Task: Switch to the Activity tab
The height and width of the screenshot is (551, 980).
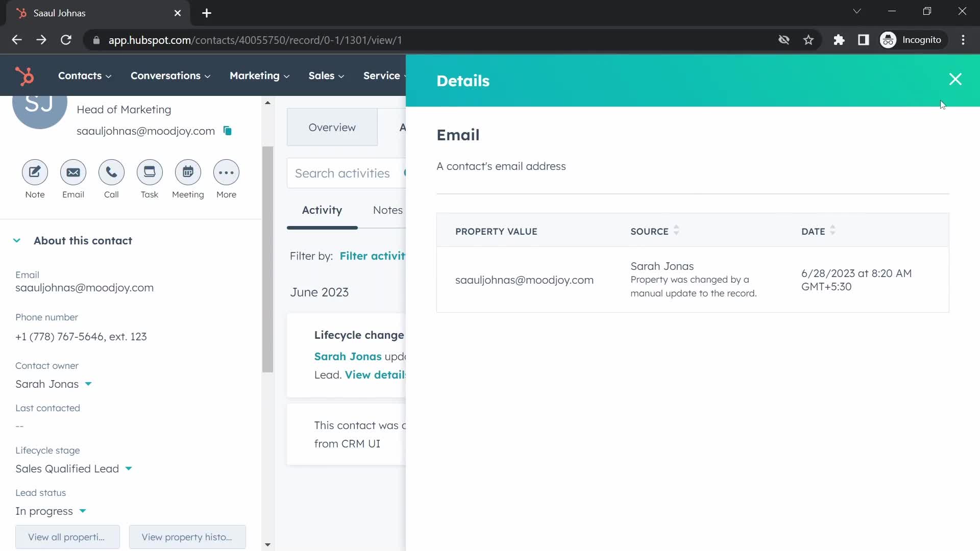Action: click(x=322, y=210)
